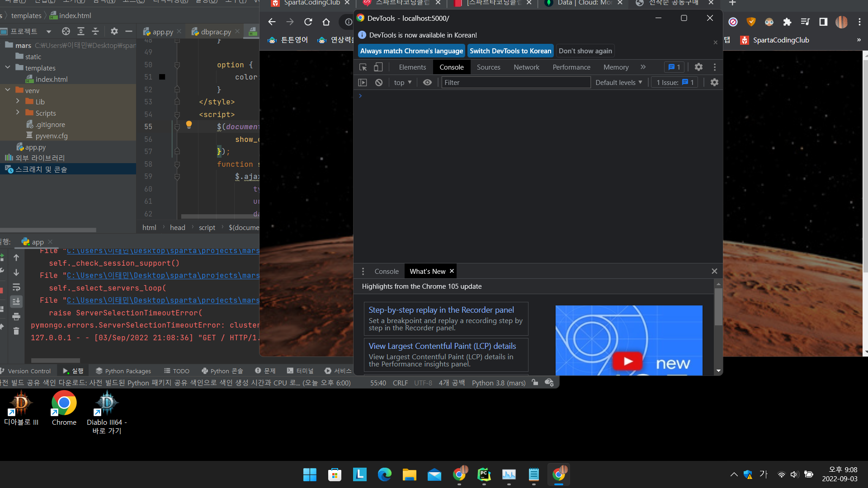The image size is (868, 488).
Task: Expand the Lib folder
Action: click(x=18, y=102)
